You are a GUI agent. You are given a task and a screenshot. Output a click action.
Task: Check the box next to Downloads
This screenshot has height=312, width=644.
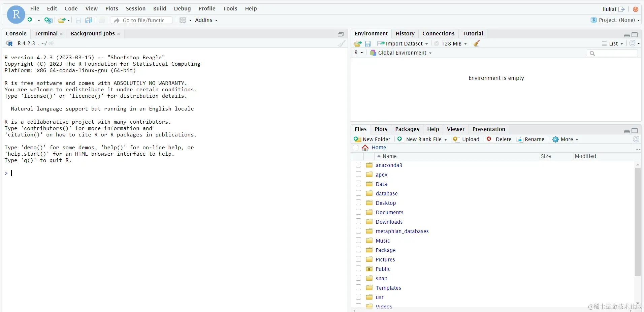click(x=358, y=221)
